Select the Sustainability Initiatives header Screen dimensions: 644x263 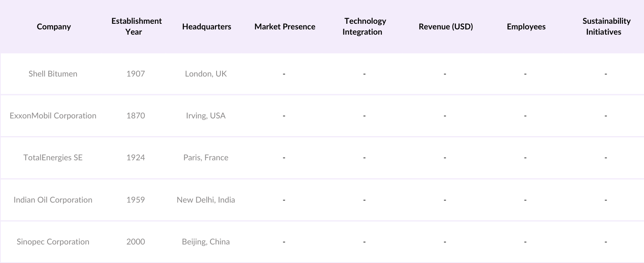click(x=606, y=27)
